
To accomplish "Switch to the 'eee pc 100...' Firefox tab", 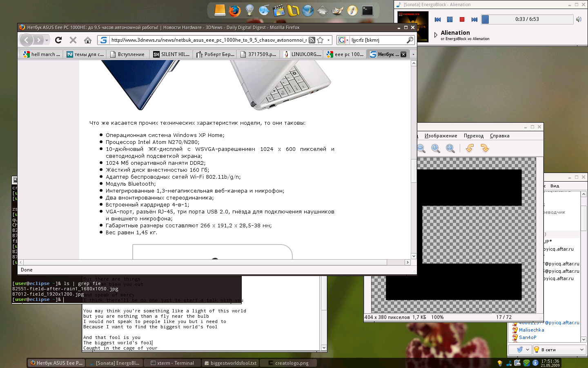I will click(x=345, y=54).
